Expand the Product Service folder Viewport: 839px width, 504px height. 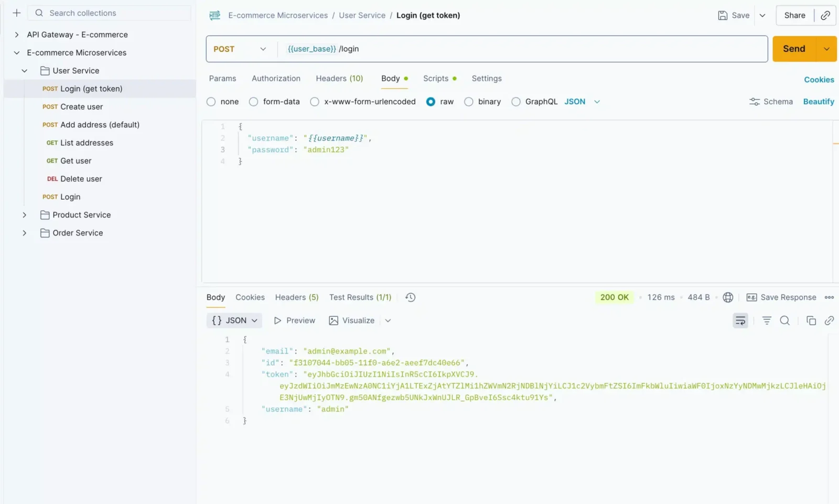coord(25,215)
